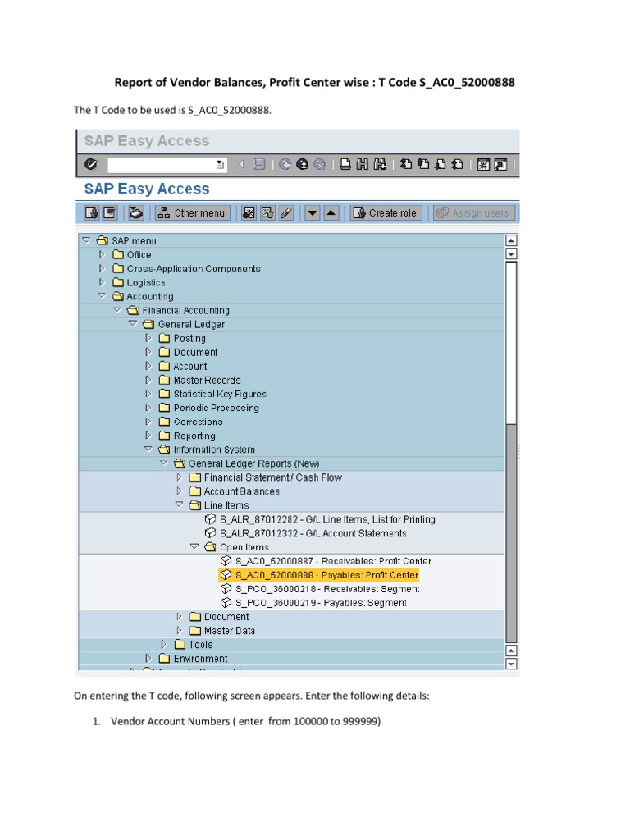Click the Assign users button

[x=474, y=213]
